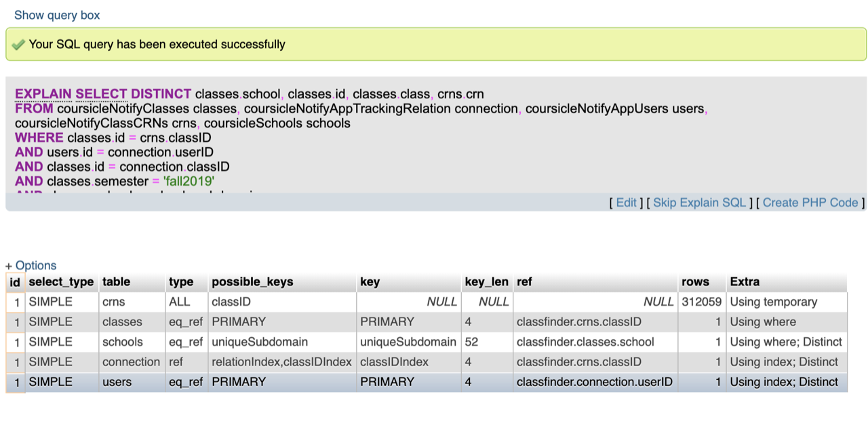Click the key_len column header
Viewport: 868px width, 426px height.
[486, 282]
